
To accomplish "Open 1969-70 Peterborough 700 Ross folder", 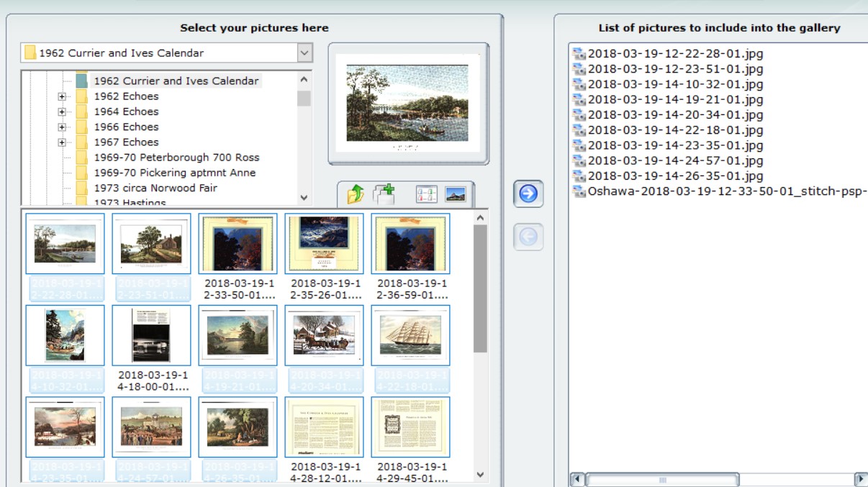I will [176, 158].
